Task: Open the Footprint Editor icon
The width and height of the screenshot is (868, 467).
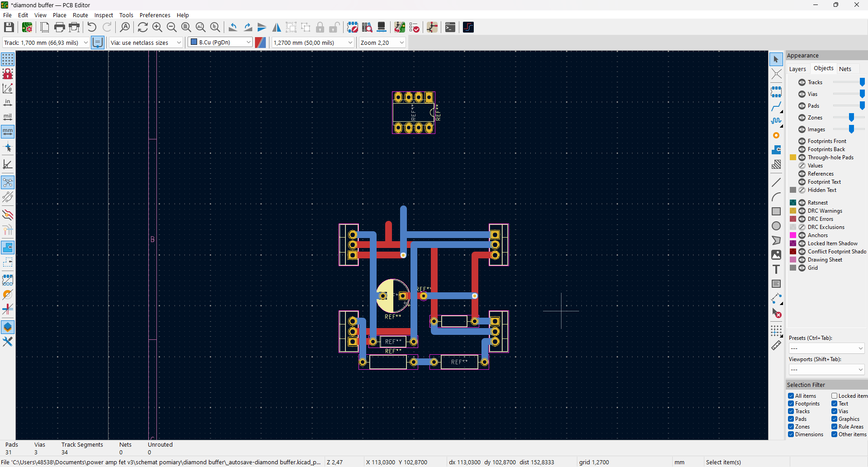Action: click(x=353, y=27)
